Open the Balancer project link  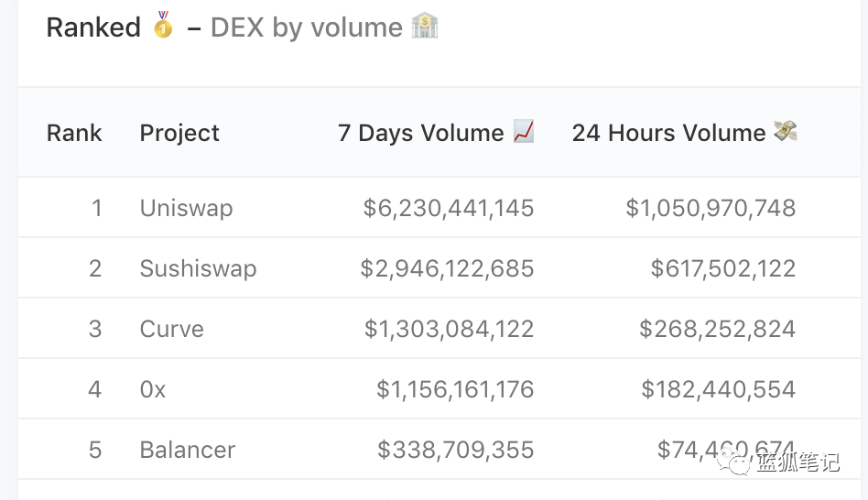point(187,450)
